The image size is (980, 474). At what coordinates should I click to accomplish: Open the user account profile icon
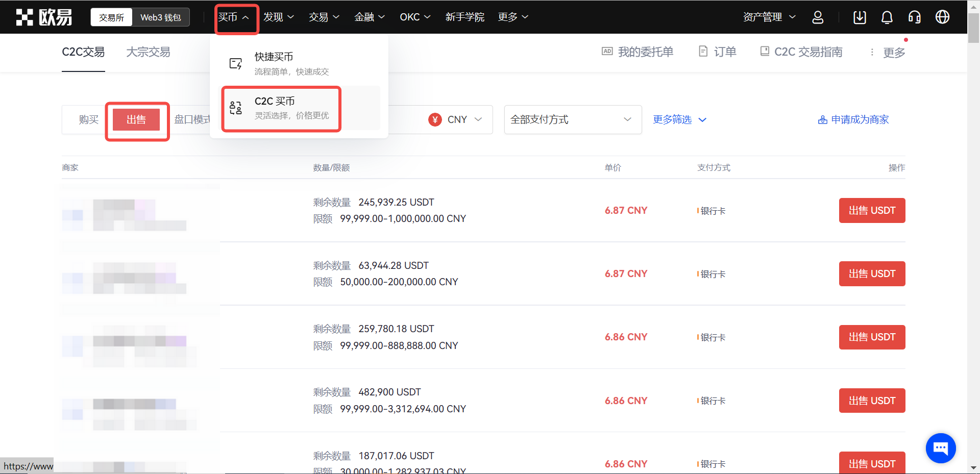(x=818, y=17)
